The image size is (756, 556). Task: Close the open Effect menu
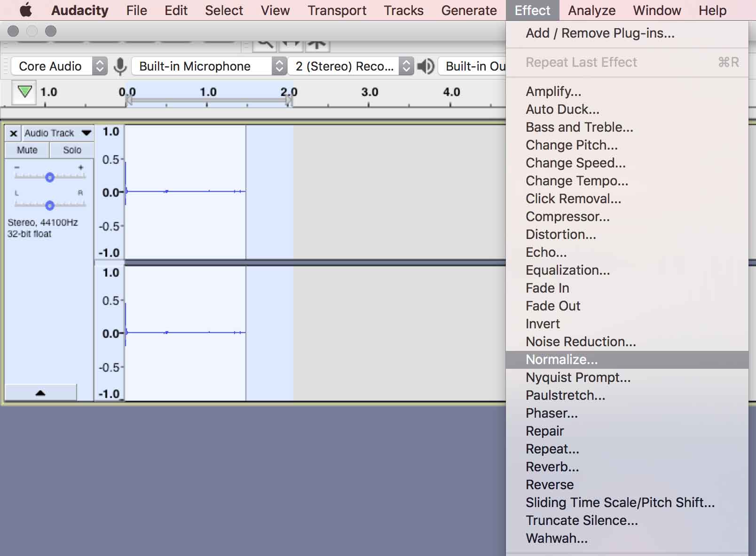(532, 10)
